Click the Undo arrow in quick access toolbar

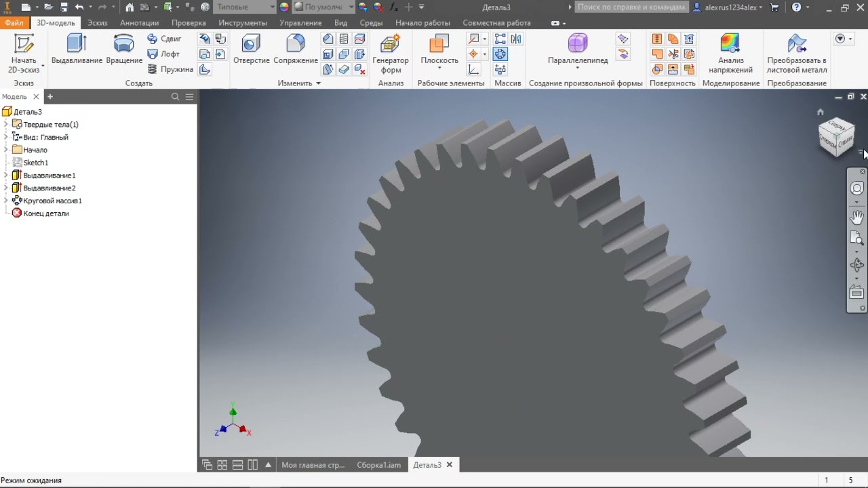pyautogui.click(x=79, y=7)
